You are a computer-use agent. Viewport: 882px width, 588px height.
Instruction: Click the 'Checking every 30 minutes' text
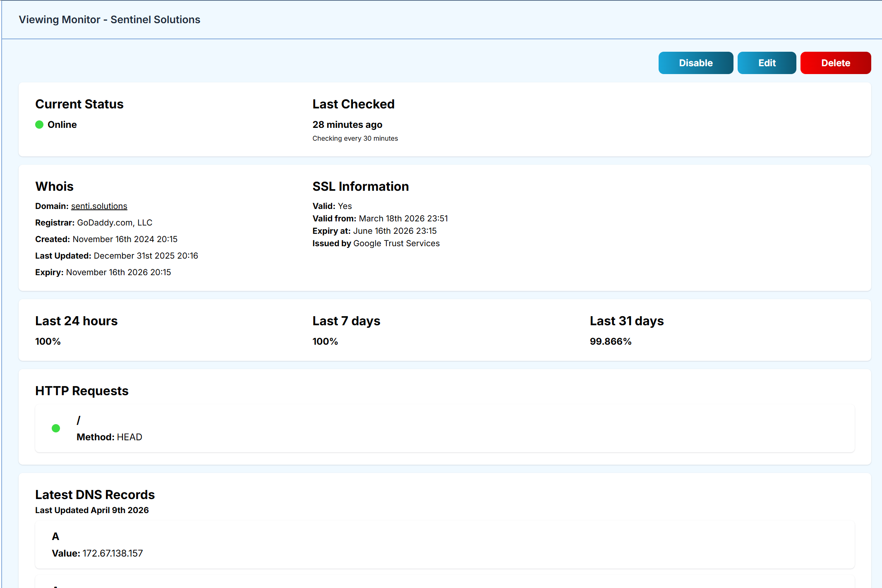[x=355, y=138]
